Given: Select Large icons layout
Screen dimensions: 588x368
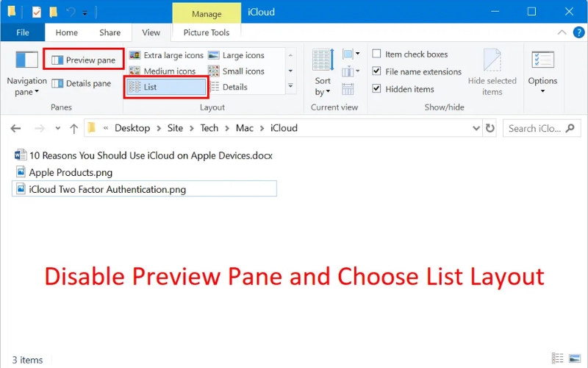Looking at the screenshot, I should point(236,55).
